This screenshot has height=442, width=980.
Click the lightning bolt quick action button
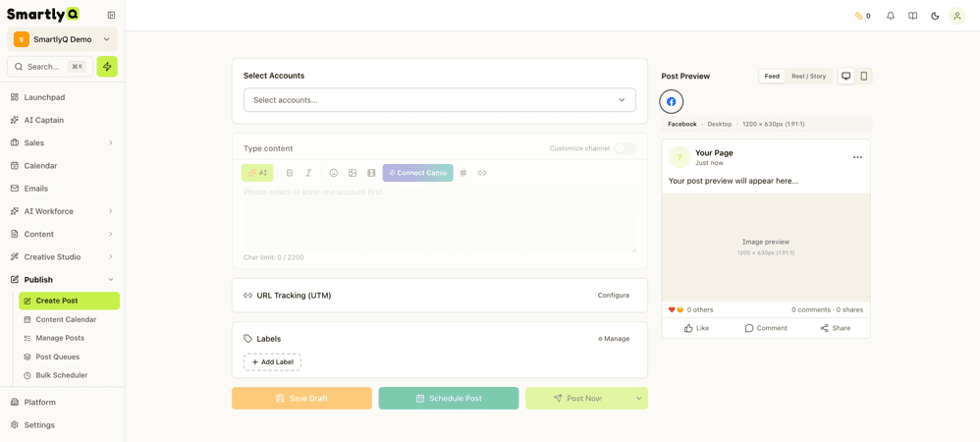click(x=107, y=66)
